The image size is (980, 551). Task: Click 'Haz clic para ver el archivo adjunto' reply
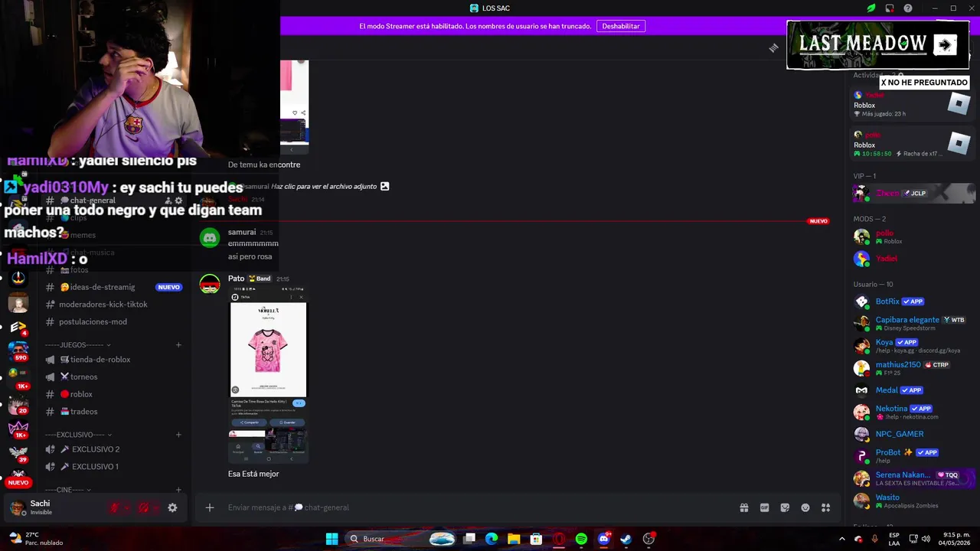324,186
